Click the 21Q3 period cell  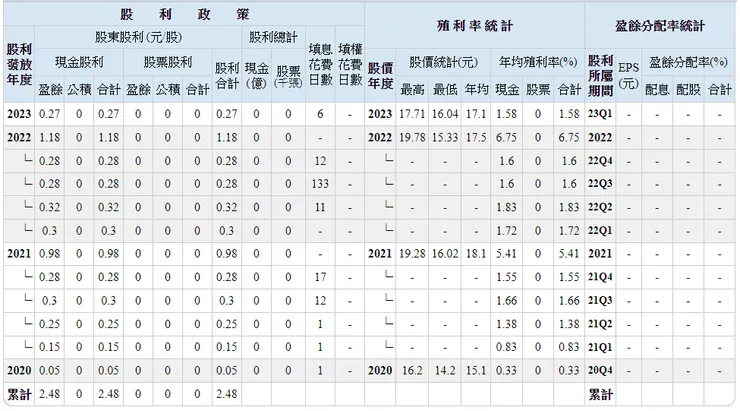(600, 301)
